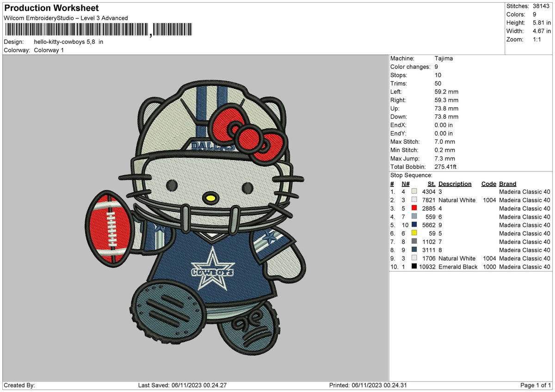Click the Left value 59.2 mm
This screenshot has height=392, width=555.
446,92
